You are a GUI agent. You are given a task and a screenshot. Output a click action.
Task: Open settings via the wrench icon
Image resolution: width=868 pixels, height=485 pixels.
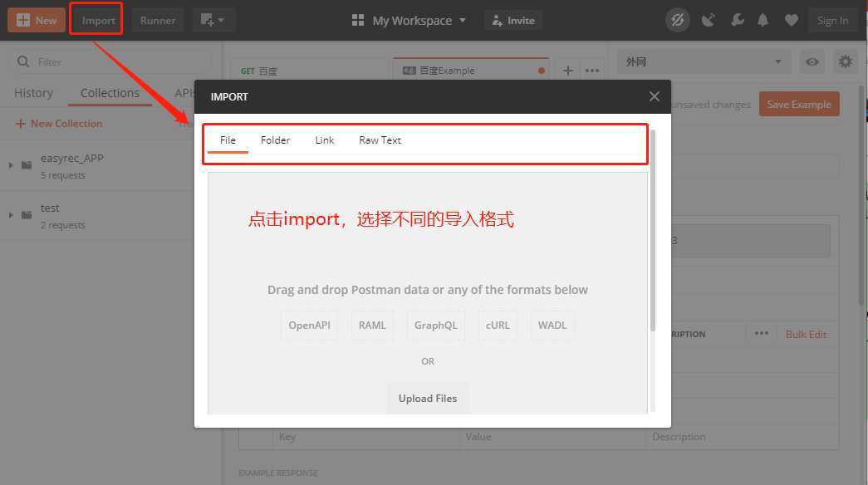[737, 21]
